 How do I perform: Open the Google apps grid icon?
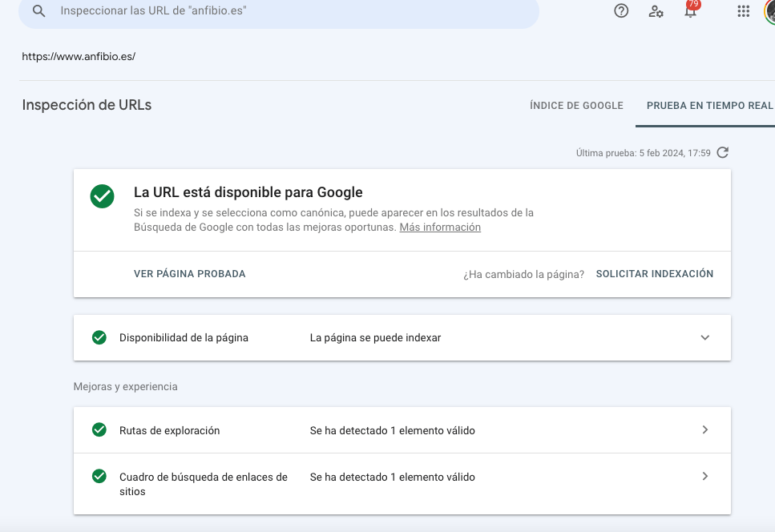click(x=743, y=11)
